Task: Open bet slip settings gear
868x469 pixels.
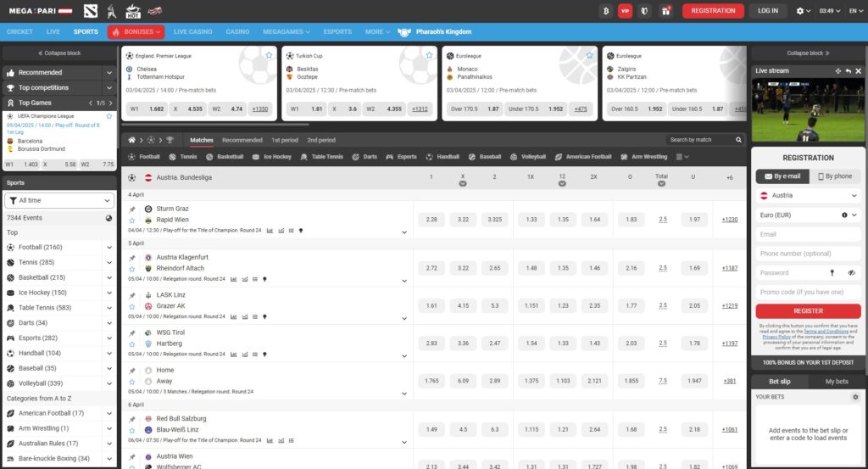Action: 855,397
